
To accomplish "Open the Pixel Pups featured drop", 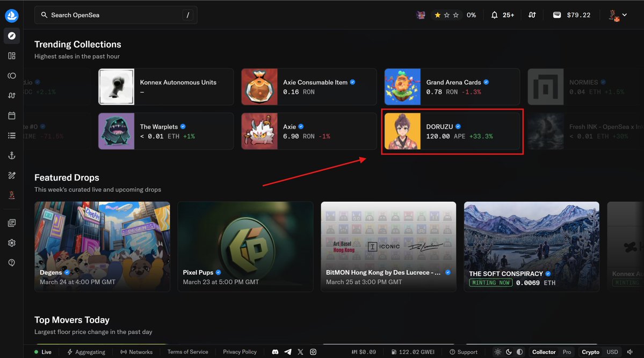I will pyautogui.click(x=245, y=247).
